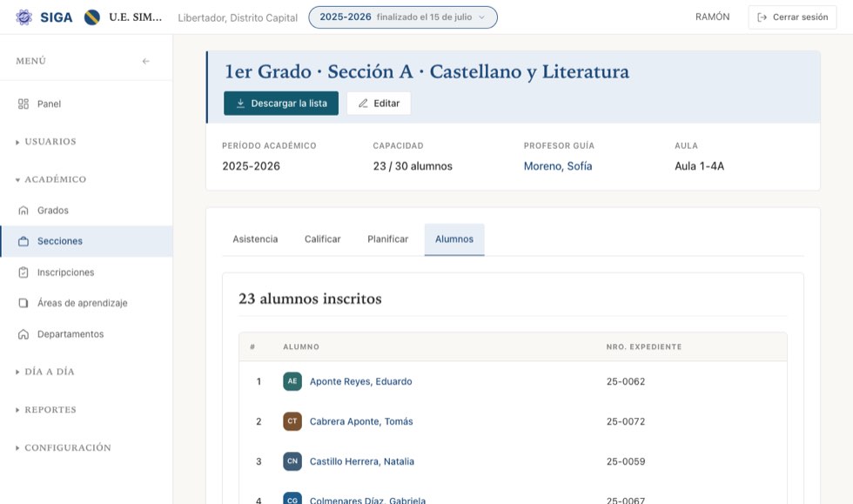The width and height of the screenshot is (853, 504).
Task: Click the logout icon next to Cerrar sesión
Action: 762,17
